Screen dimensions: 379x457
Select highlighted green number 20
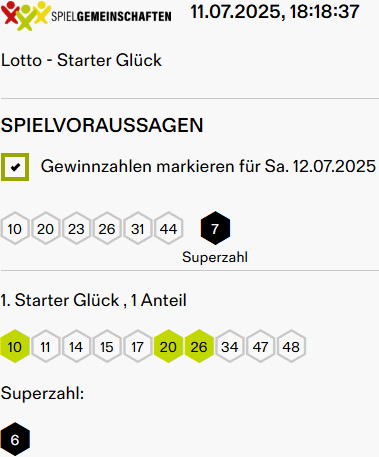point(168,346)
